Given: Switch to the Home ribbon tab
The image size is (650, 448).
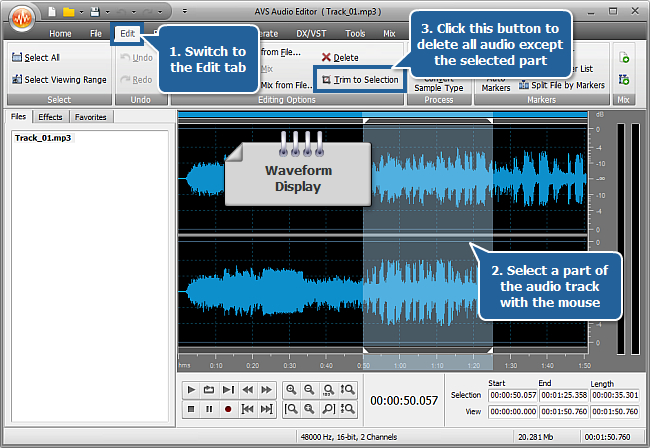Looking at the screenshot, I should (60, 34).
